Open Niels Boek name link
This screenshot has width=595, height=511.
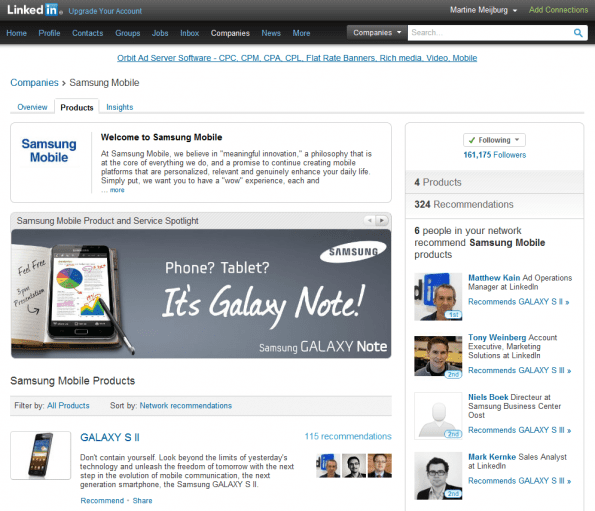pos(488,397)
